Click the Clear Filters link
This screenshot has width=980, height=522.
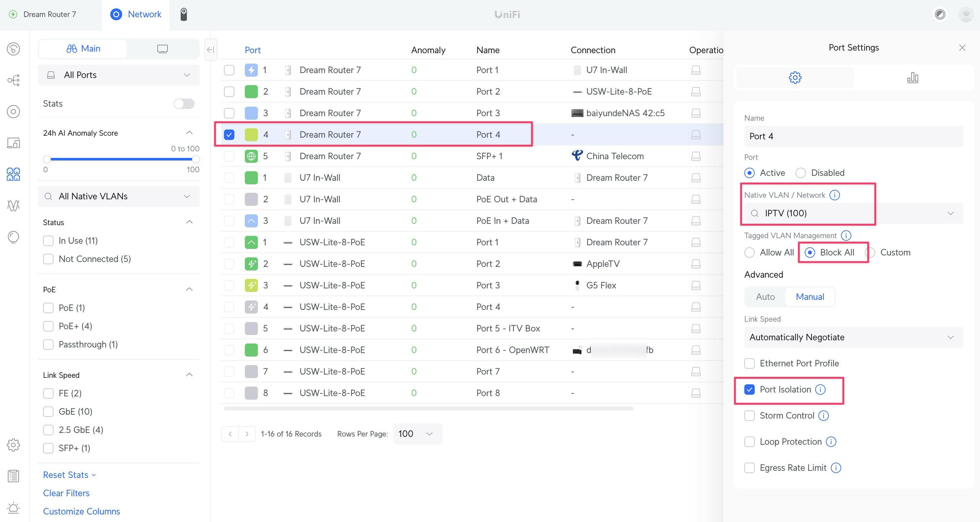[x=66, y=493]
